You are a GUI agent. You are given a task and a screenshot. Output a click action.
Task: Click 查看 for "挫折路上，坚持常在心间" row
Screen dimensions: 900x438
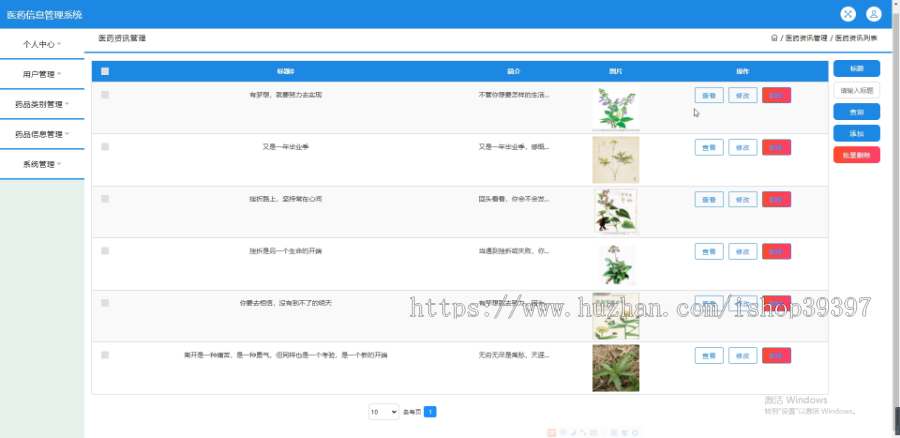[x=709, y=199]
